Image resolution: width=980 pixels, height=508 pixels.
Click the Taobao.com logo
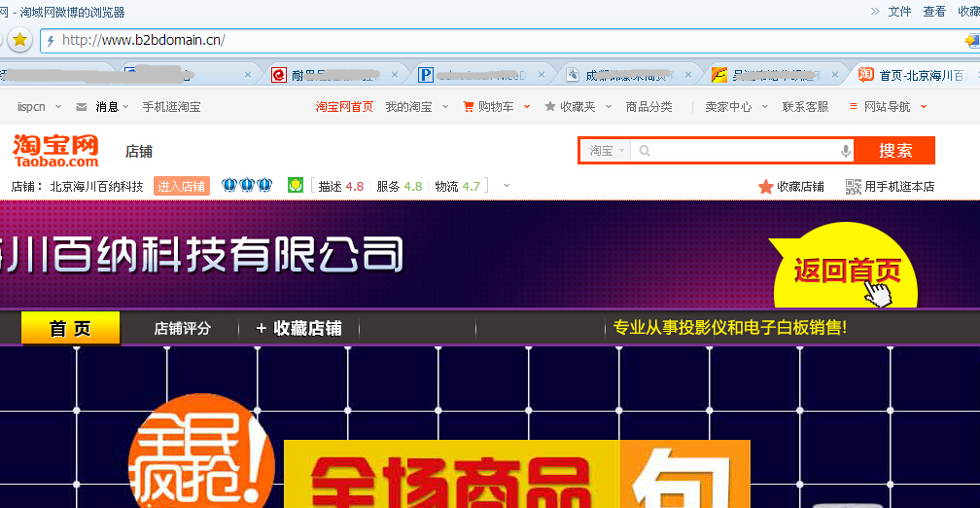tap(55, 151)
